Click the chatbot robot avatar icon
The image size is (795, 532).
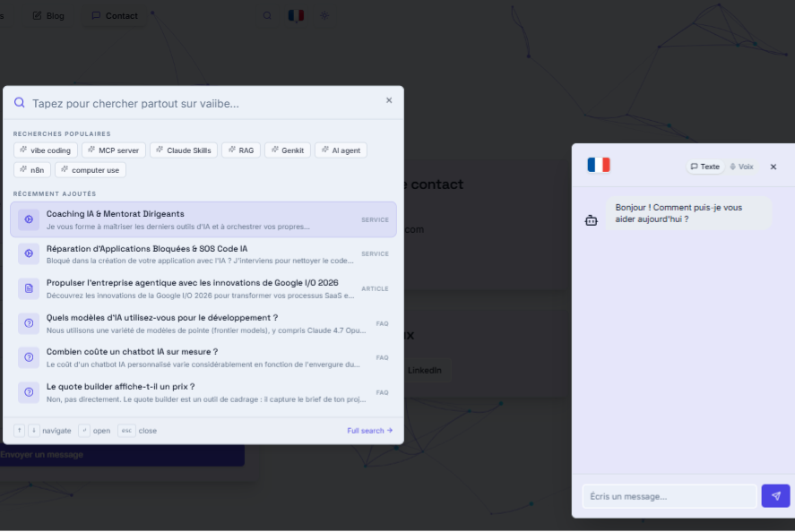pos(592,220)
